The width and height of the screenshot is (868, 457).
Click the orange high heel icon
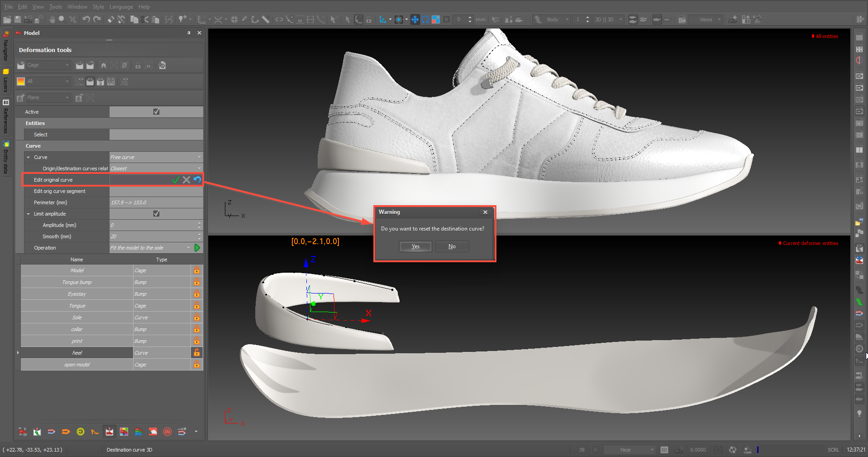pyautogui.click(x=95, y=432)
